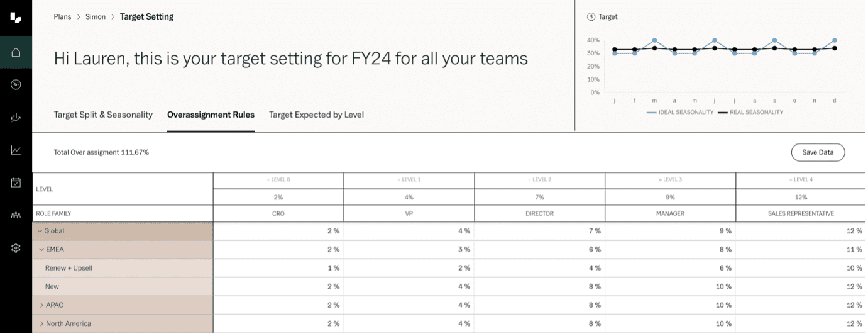Select the Overassignment Rules tab
This screenshot has height=336, width=868.
click(x=211, y=115)
